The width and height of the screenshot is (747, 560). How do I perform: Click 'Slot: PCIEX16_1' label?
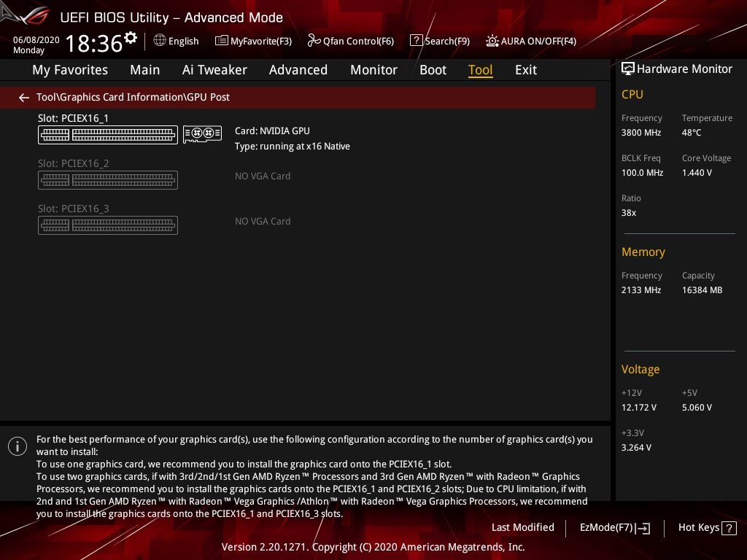74,118
